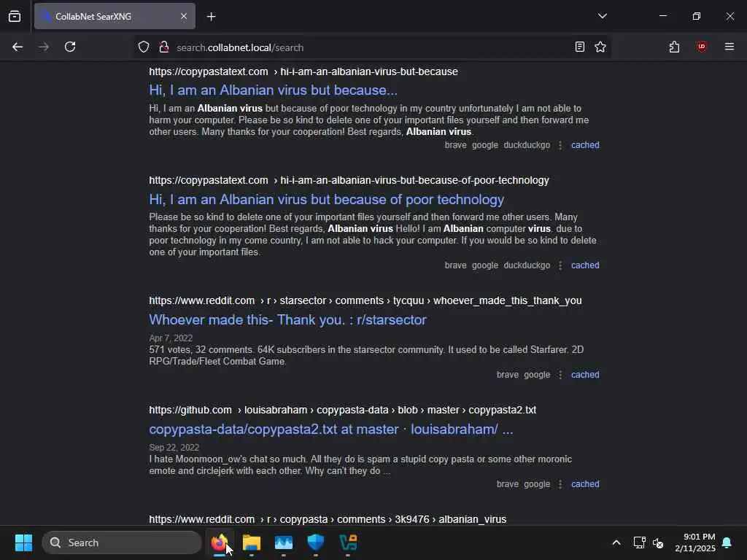747x560 pixels.
Task: Expand the list all tabs chevron
Action: pos(602,16)
